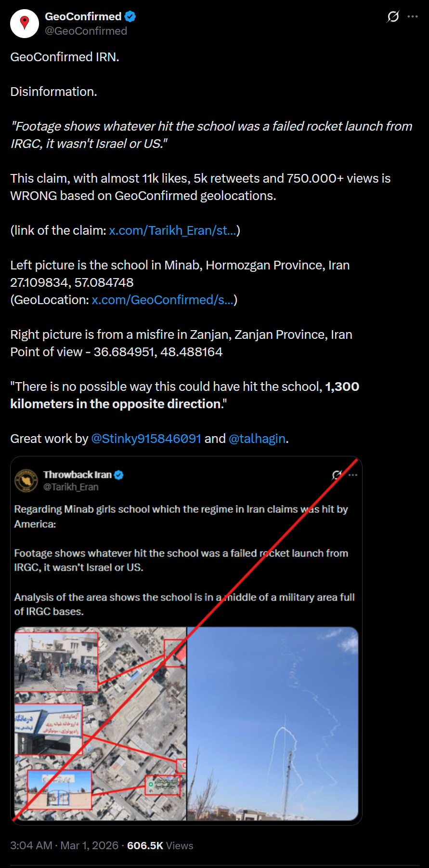Visit @Stinky915846091 mention

click(x=146, y=439)
